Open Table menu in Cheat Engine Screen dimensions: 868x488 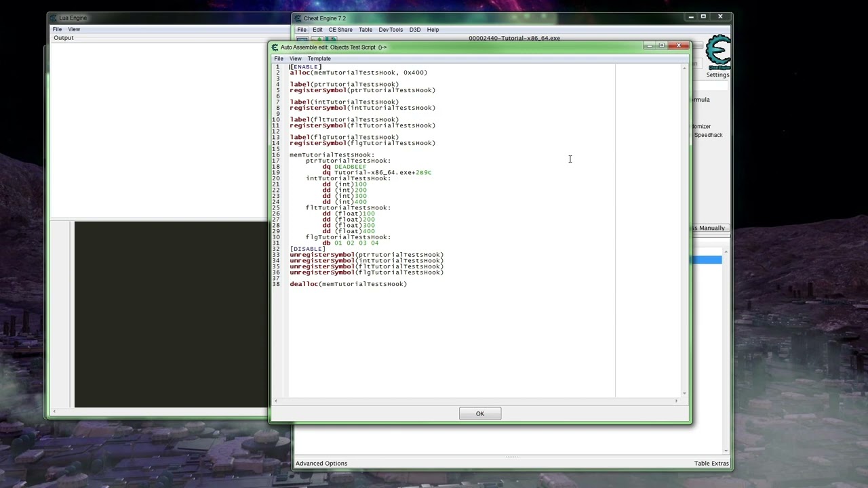click(x=366, y=30)
